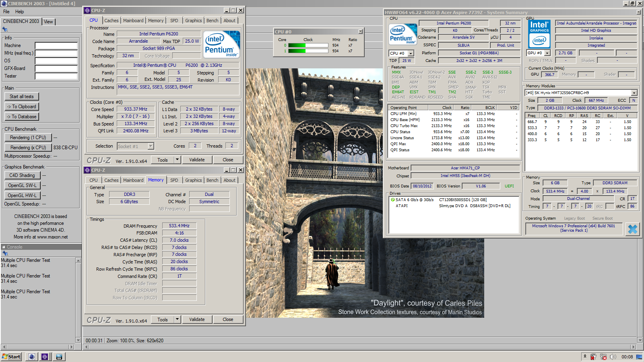Click the Tester input field
This screenshot has height=362, width=644.
coord(56,76)
